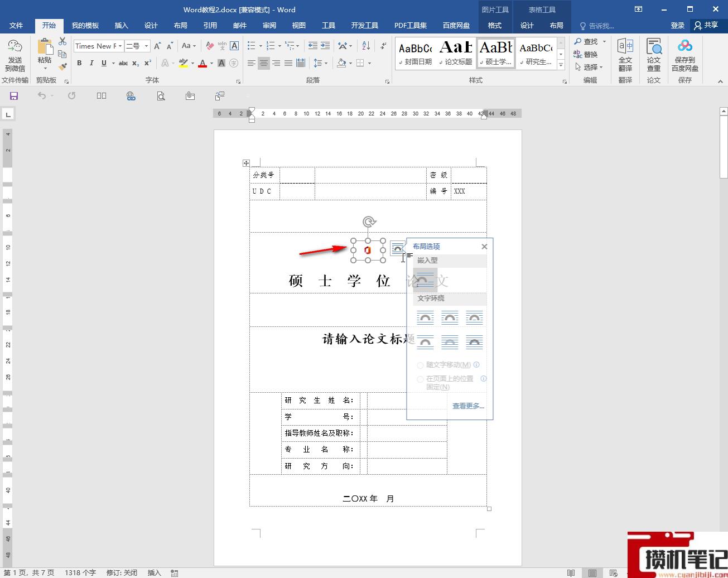Viewport: 728px width, 578px height.
Task: Select the Format Painter brush
Action: click(62, 66)
